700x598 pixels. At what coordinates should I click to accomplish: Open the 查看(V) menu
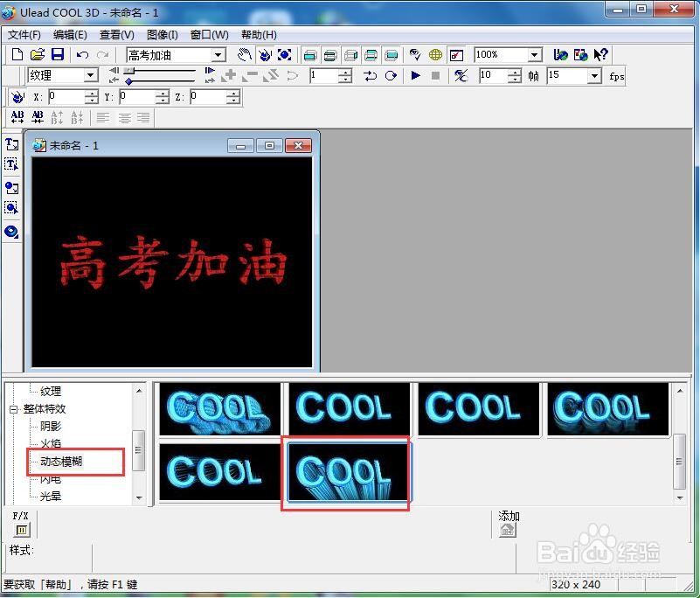coord(116,35)
